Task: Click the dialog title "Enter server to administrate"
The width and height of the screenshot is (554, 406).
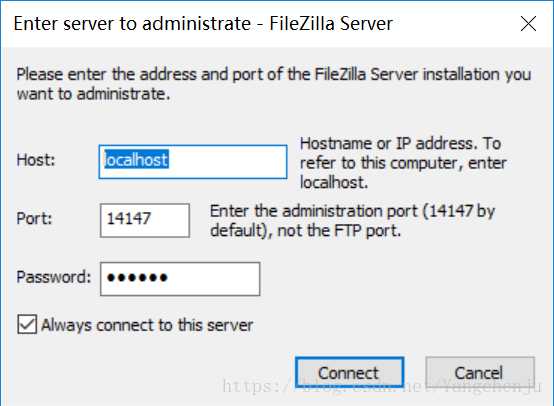Action: tap(132, 24)
